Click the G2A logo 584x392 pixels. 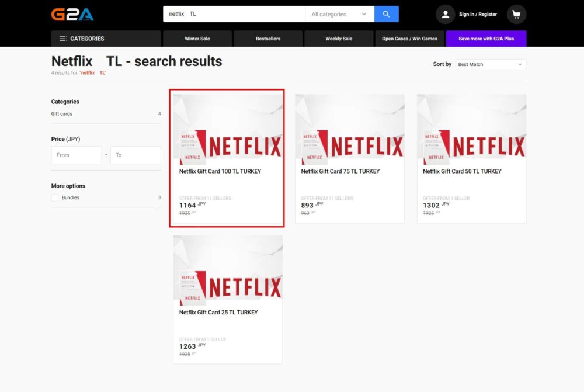point(72,15)
